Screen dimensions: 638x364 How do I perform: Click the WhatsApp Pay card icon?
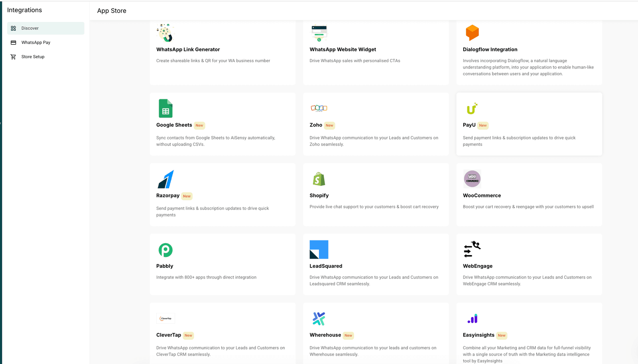pyautogui.click(x=13, y=43)
